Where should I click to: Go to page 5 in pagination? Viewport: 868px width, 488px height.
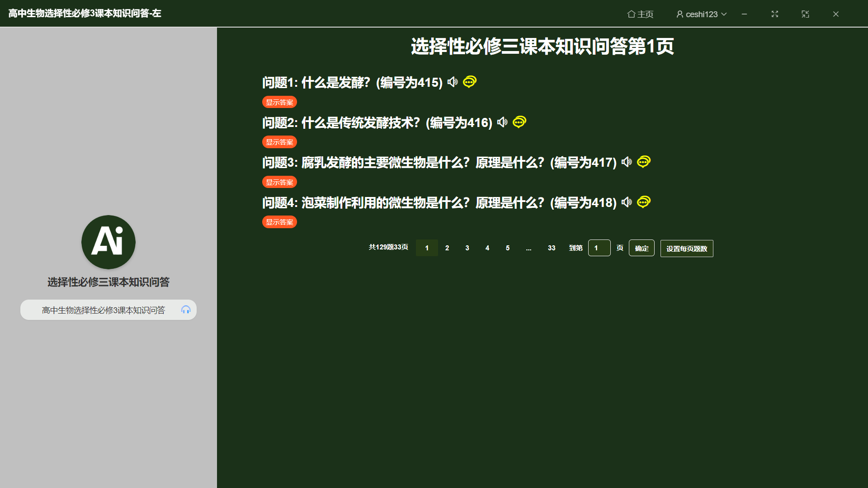(508, 248)
